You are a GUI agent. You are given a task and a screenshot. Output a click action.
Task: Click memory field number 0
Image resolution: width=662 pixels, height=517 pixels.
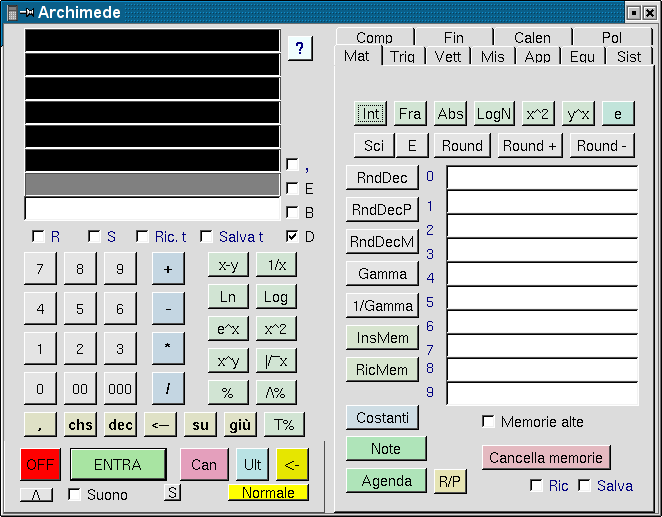tap(542, 178)
